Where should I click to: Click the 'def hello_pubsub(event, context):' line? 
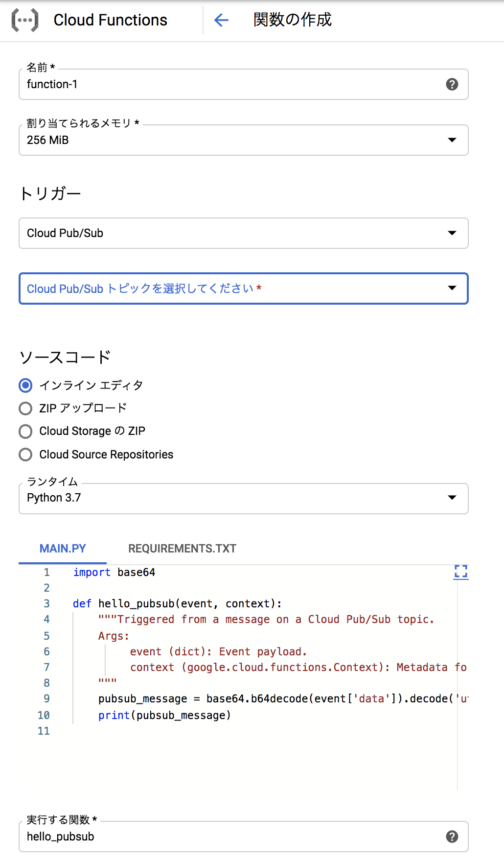pos(177,603)
